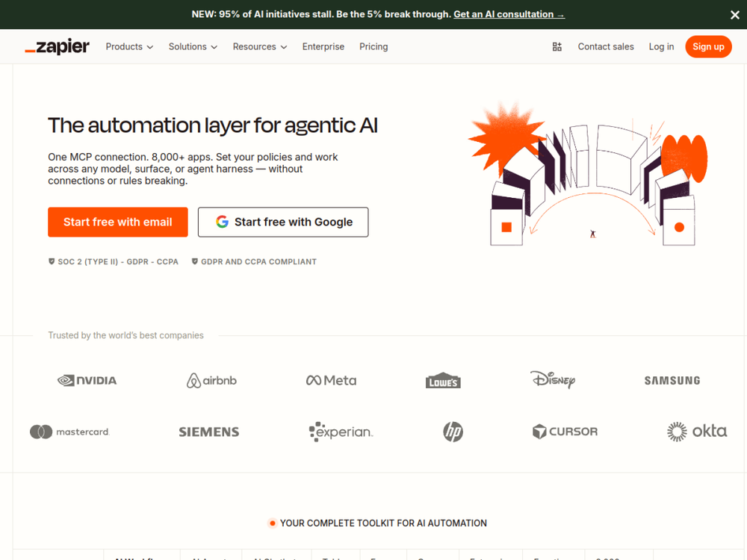Screen dimensions: 747x560
Task: Click the Zapier logo
Action: (58, 46)
